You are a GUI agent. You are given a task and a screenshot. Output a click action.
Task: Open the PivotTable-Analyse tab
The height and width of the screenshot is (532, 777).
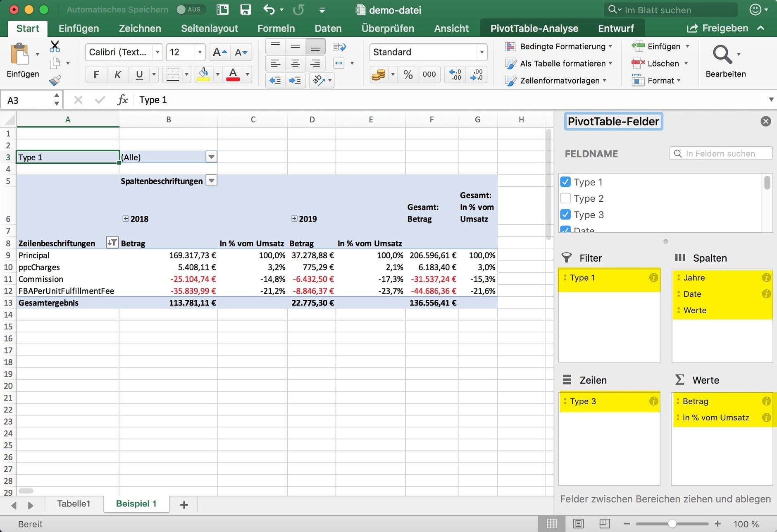coord(534,28)
